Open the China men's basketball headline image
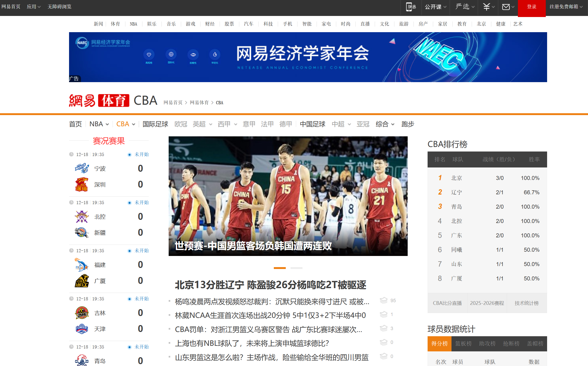 [x=288, y=196]
